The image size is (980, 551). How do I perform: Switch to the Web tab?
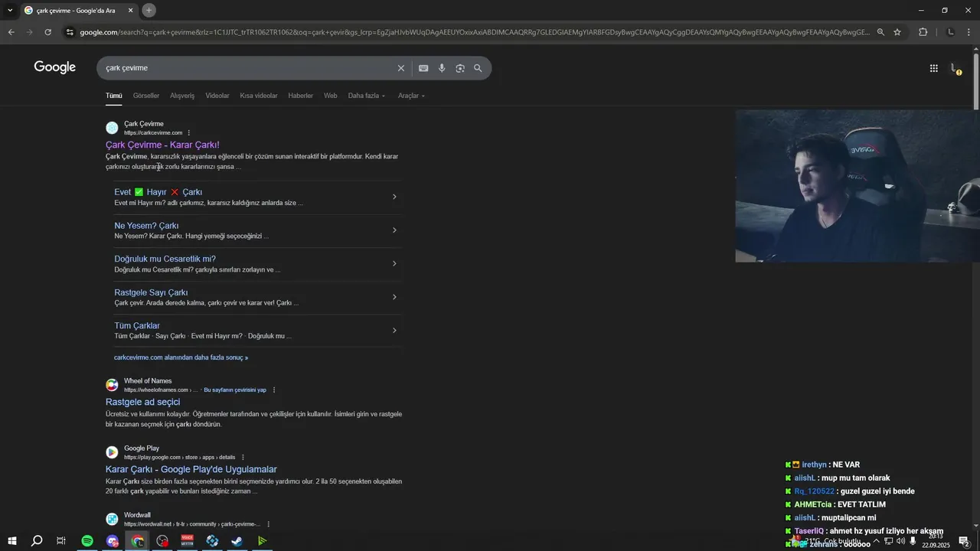[x=331, y=96]
